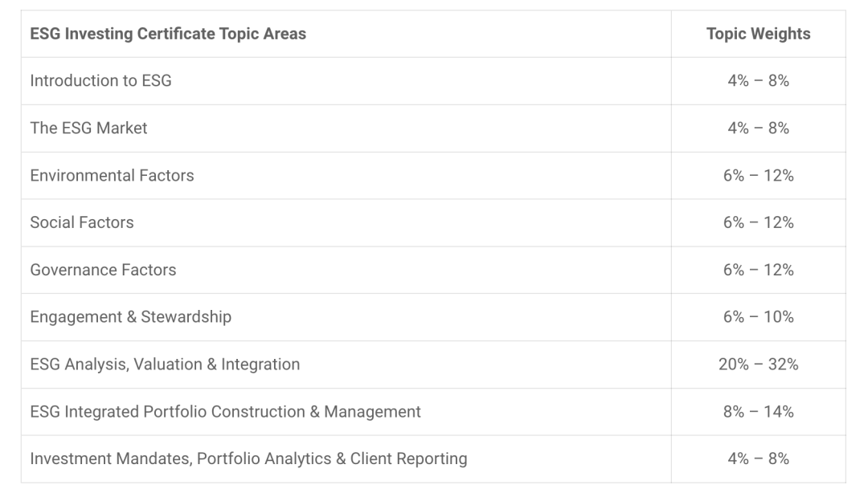868x493 pixels.
Task: Select the weight for Environmental Factors
Action: pyautogui.click(x=758, y=175)
